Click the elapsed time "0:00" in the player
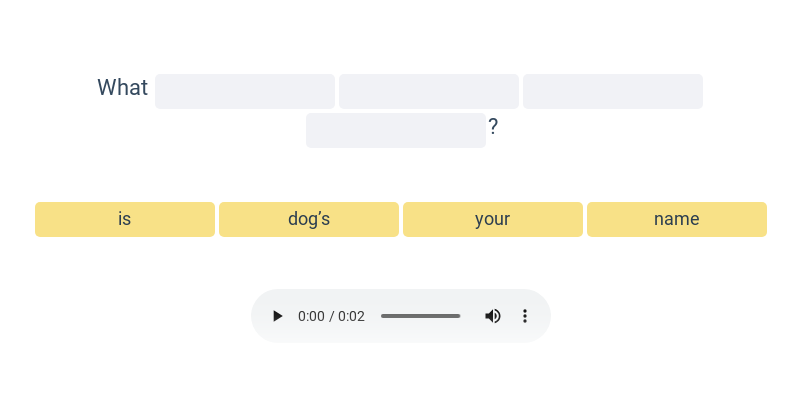Image resolution: width=800 pixels, height=400 pixels. coord(311,316)
